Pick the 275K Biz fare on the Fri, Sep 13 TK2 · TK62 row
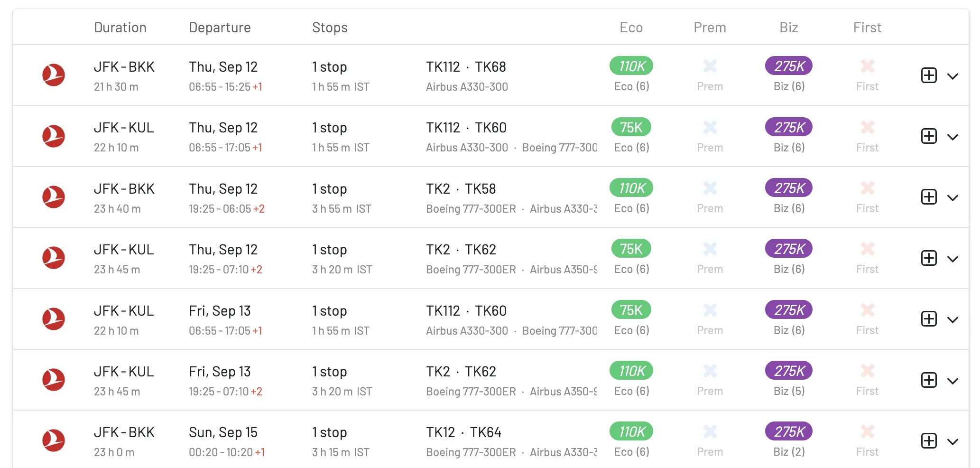 788,371
